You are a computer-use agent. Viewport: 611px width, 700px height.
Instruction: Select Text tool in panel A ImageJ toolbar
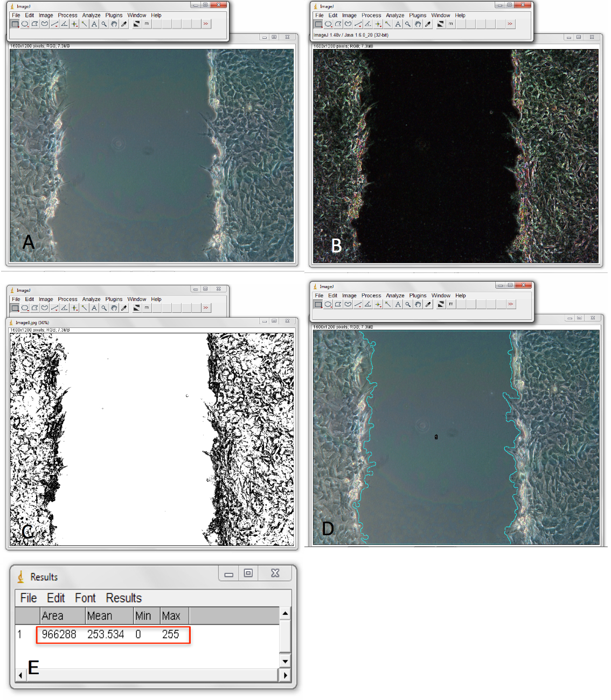tap(94, 24)
